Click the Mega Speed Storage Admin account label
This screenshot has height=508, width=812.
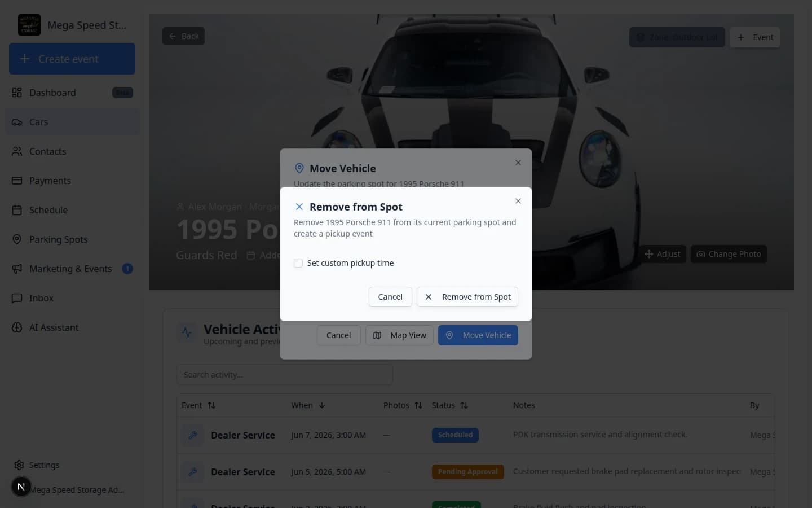click(x=77, y=490)
